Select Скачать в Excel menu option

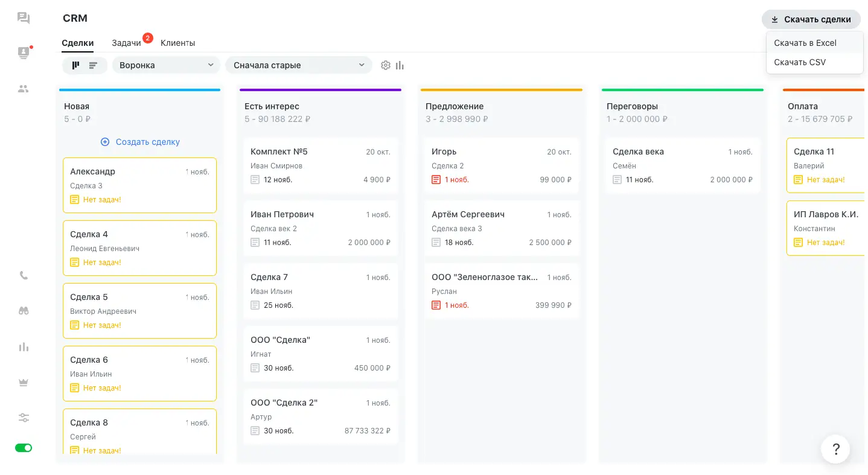click(805, 43)
